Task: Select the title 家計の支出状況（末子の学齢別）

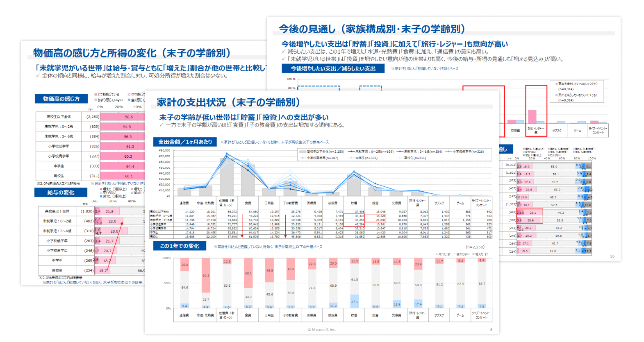Action: point(229,102)
